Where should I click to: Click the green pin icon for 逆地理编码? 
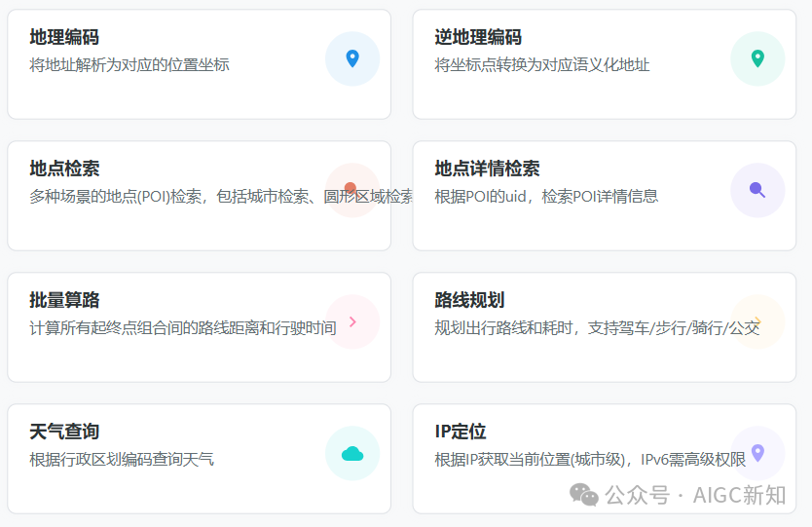[757, 58]
